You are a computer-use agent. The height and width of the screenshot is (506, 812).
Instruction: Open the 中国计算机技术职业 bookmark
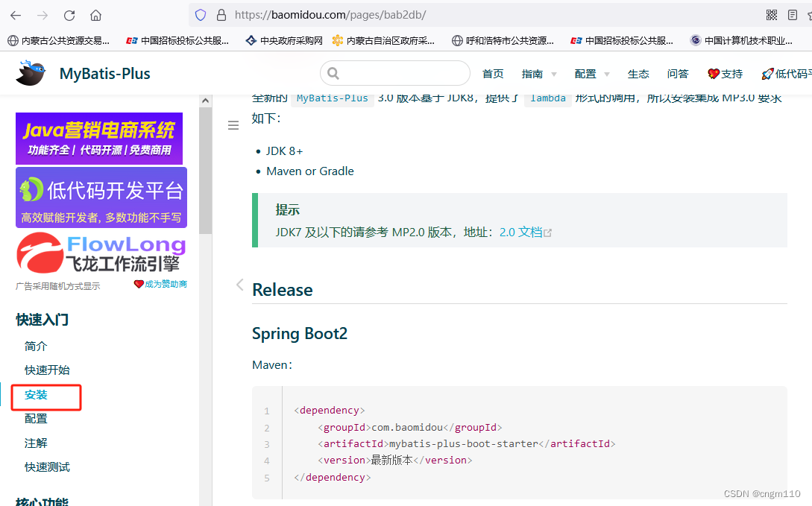tap(741, 40)
